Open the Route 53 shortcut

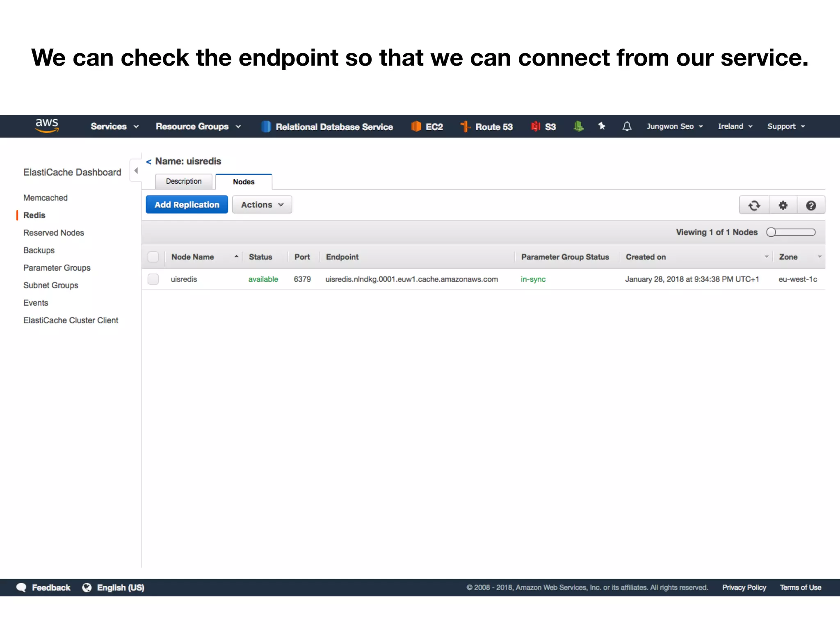(486, 126)
